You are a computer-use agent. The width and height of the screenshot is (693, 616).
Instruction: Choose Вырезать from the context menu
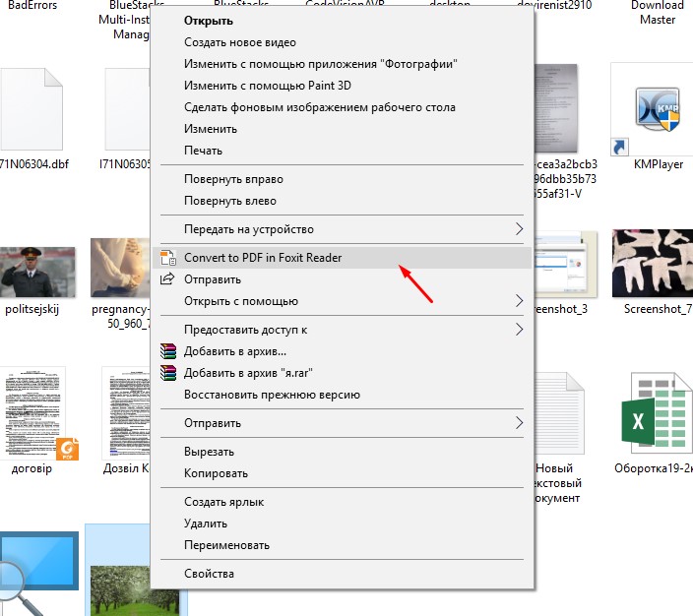(342, 452)
